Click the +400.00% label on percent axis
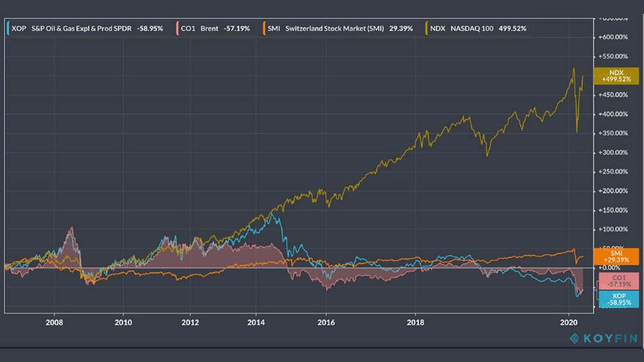Screen dimensions: 644x362 [x=614, y=114]
